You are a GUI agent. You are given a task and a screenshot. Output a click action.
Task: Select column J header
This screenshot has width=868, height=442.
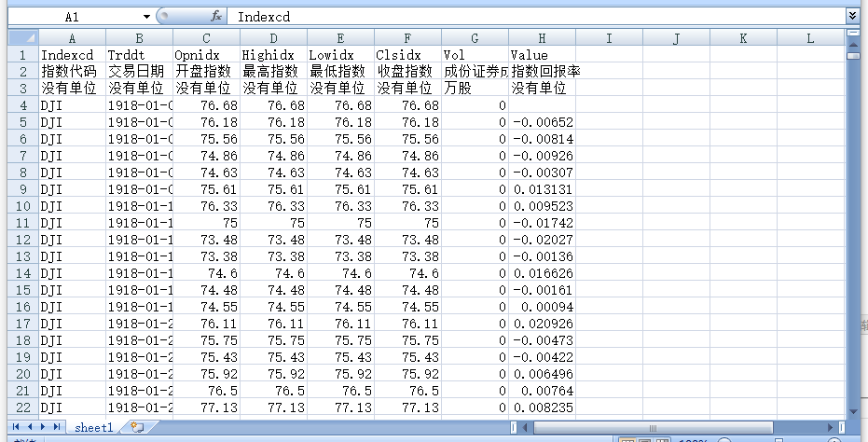pos(676,37)
